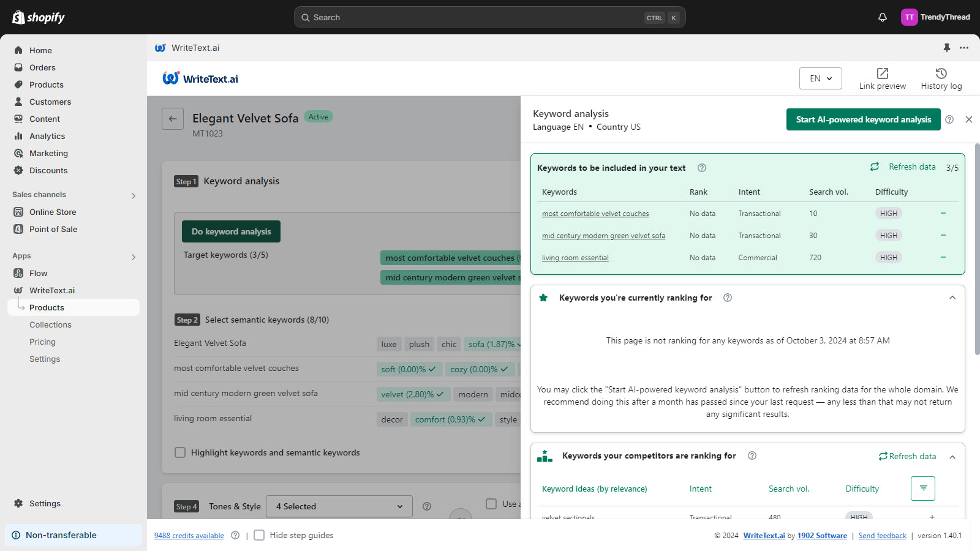Open WriteText.ai Pricing
Screen dimensions: 980x551
tap(42, 342)
